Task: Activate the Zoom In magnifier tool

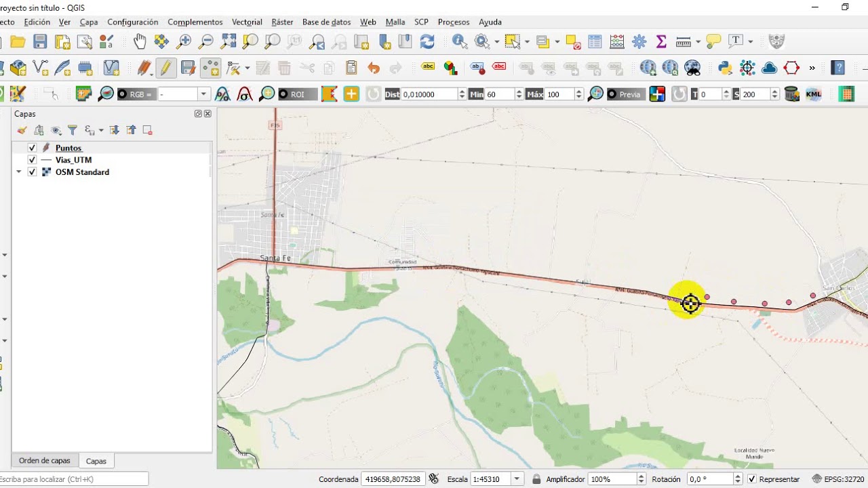Action: [184, 42]
